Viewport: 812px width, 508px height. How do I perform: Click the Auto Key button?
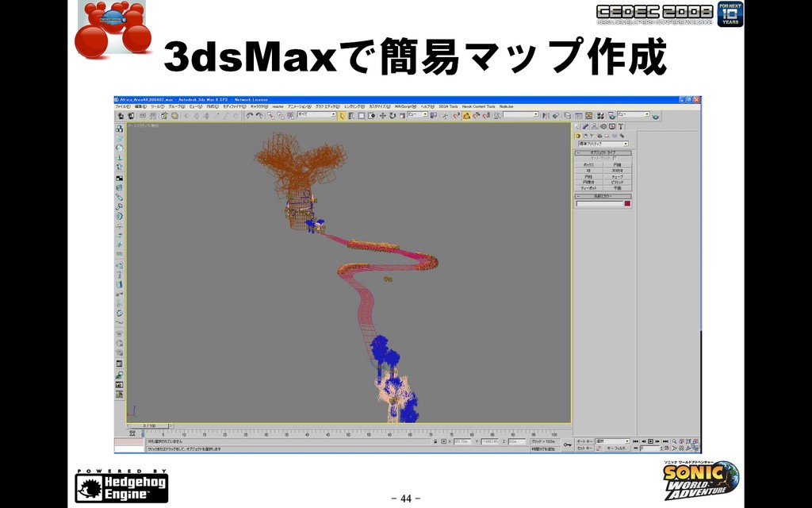pyautogui.click(x=584, y=441)
